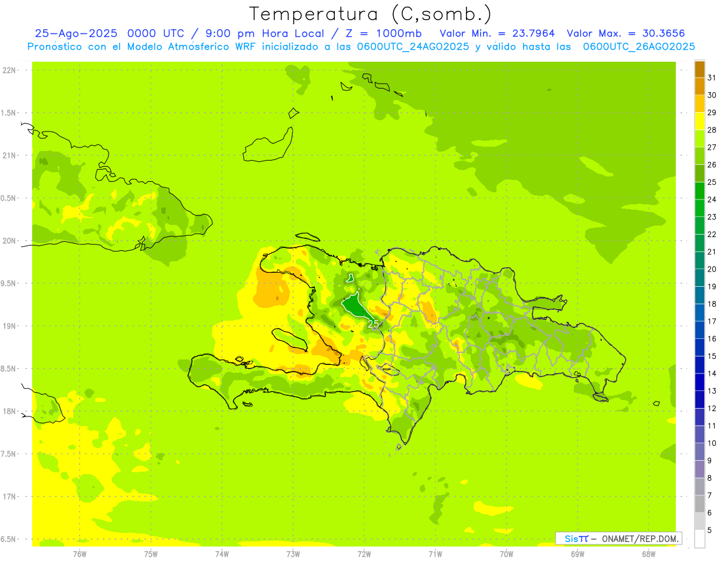Image resolution: width=728 pixels, height=562 pixels.
Task: Pick the orange swatch between 30 and 31
Action: [699, 86]
